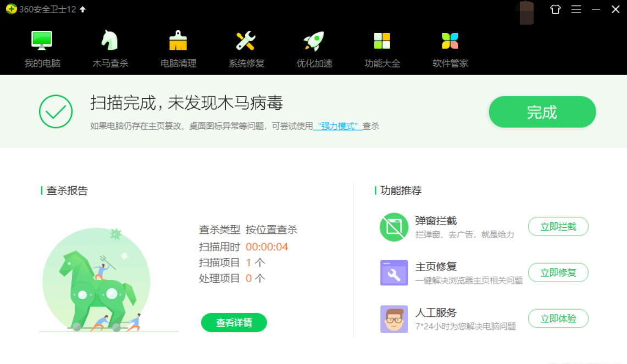Open the 强力模式 link
627x364 pixels.
pyautogui.click(x=337, y=126)
